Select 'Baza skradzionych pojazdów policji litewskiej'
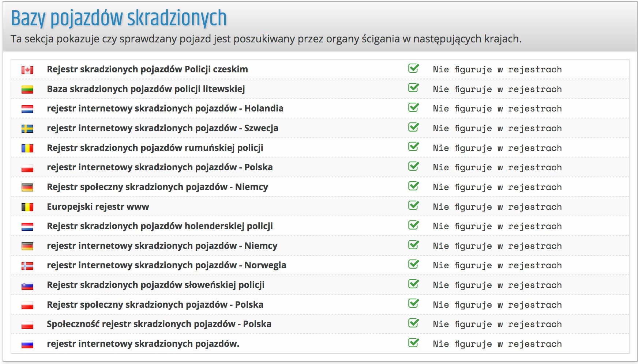 click(x=146, y=89)
